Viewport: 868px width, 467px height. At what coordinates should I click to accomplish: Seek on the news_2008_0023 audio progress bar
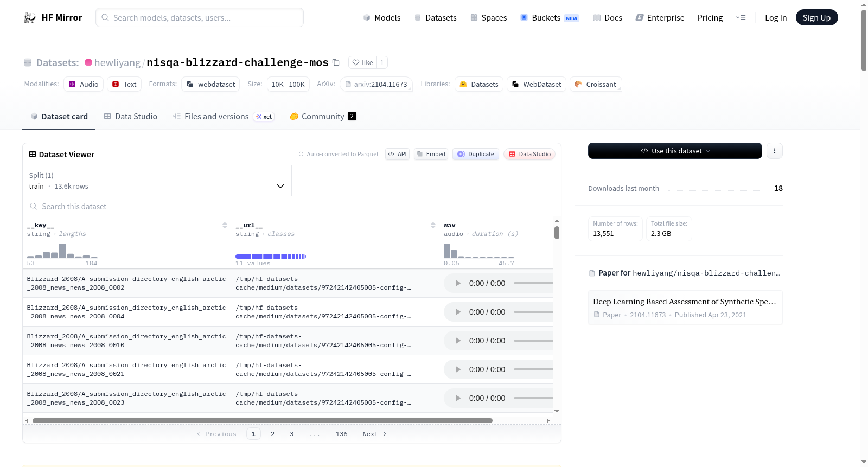(x=533, y=398)
